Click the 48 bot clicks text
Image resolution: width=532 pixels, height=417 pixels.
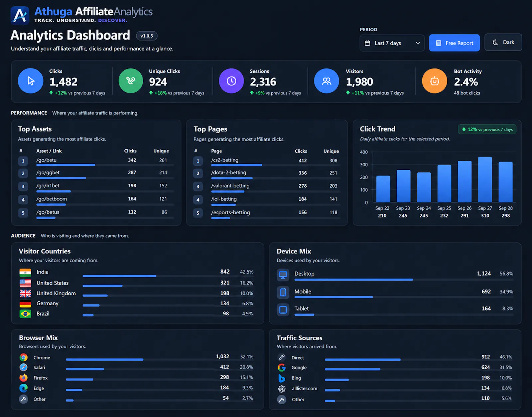tap(467, 93)
